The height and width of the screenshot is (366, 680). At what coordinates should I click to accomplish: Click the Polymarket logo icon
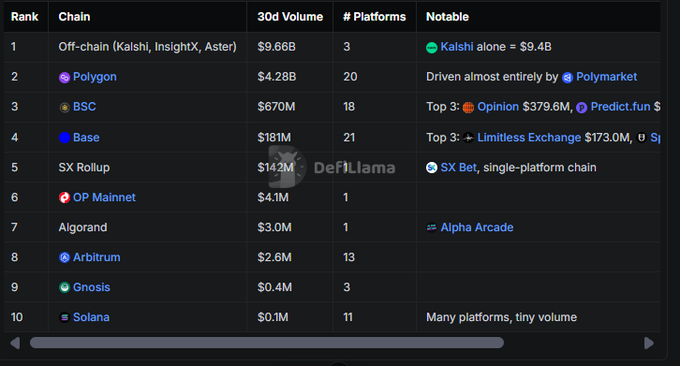pyautogui.click(x=567, y=78)
